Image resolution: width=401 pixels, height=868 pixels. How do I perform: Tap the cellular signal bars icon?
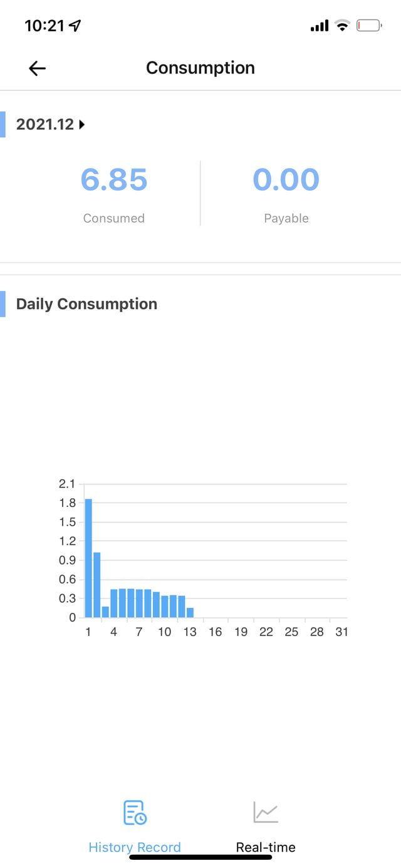tap(320, 26)
